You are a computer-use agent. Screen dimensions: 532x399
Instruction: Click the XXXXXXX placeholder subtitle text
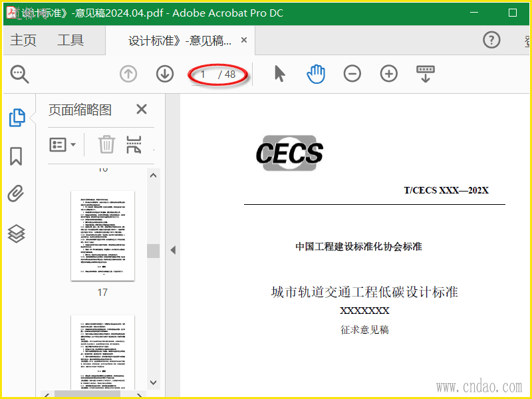click(x=364, y=311)
